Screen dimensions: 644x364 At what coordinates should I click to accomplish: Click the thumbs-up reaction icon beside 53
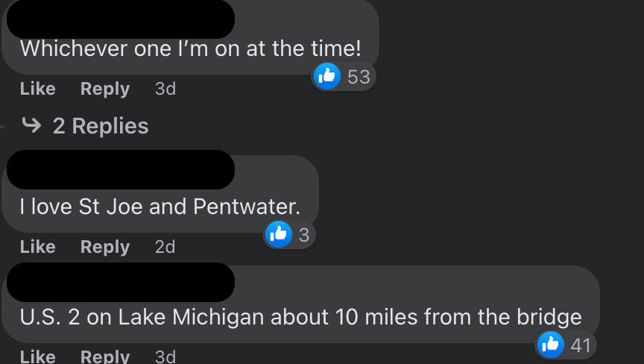(x=327, y=76)
